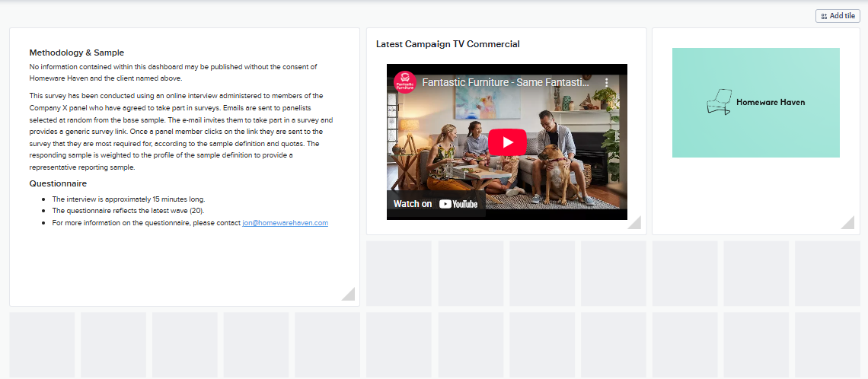Click Watch on YouTube in the video
The height and width of the screenshot is (379, 868).
click(x=436, y=204)
